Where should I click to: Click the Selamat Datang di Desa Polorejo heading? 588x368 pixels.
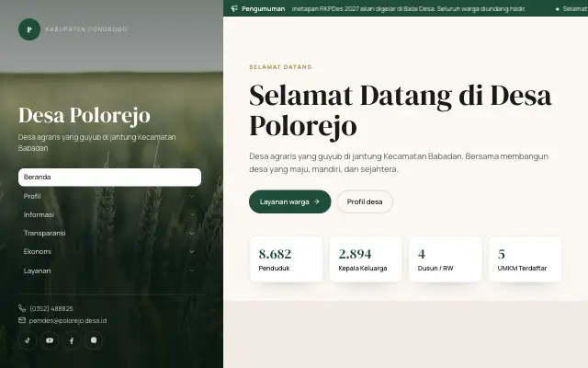click(401, 110)
